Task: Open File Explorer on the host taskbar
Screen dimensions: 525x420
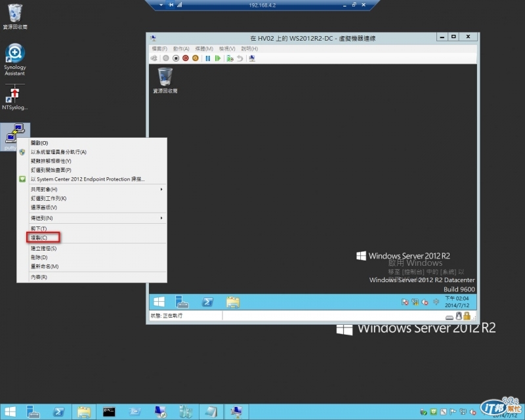Action: click(84, 411)
